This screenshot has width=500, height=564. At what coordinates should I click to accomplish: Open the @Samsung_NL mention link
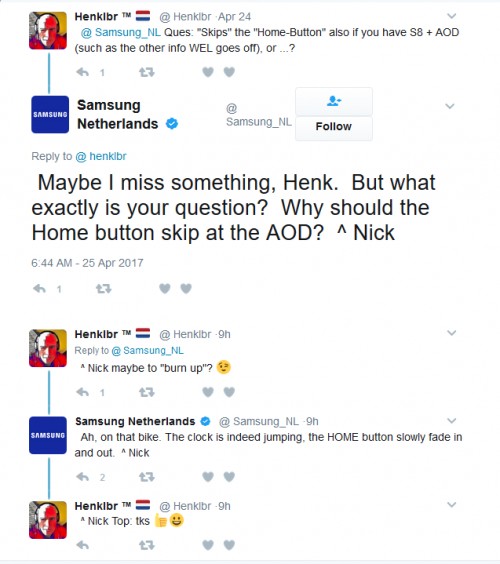pos(121,32)
